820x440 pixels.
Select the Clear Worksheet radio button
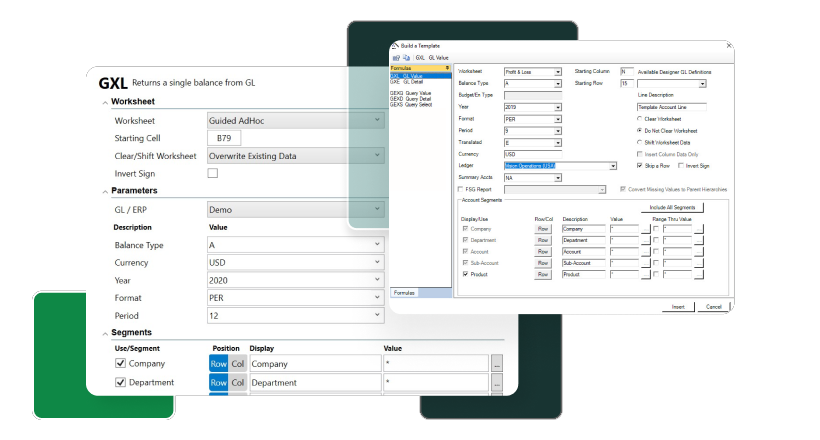pyautogui.click(x=640, y=118)
